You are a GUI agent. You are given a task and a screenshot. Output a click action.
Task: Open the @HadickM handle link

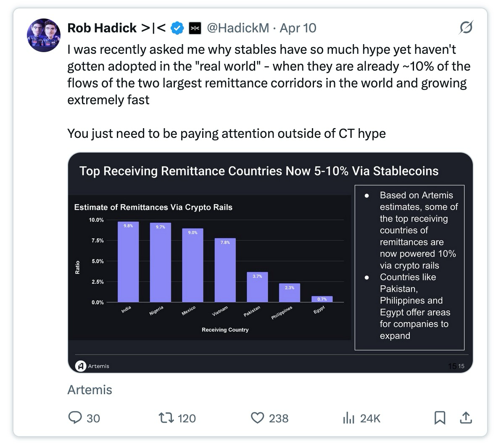coord(238,28)
